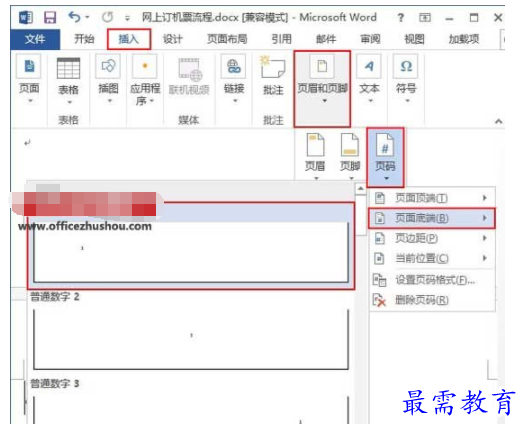
Task: Expand the 文本 dropdown arrow
Action: (x=370, y=101)
